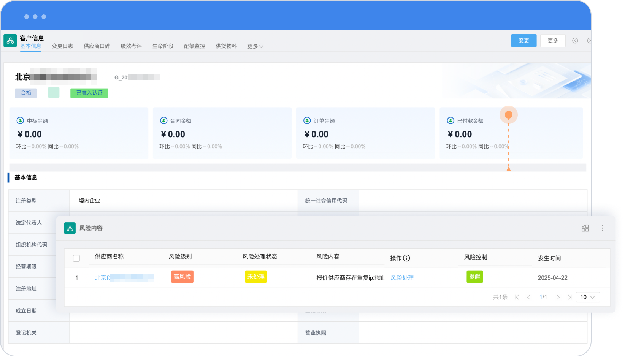Click the 风险级别 column header
The height and width of the screenshot is (364, 625).
click(180, 257)
